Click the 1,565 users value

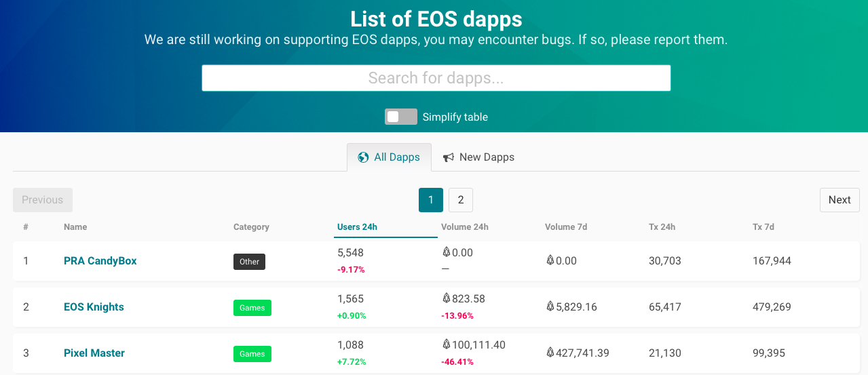tap(350, 299)
